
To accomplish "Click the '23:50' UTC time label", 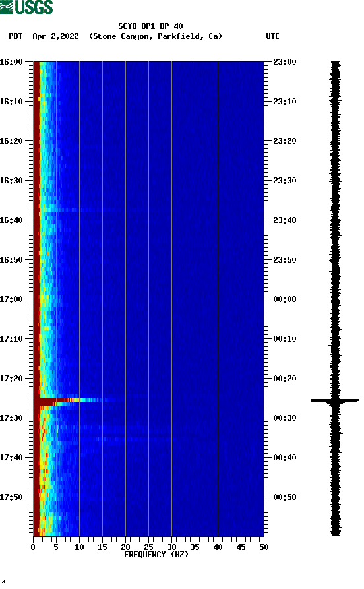I will point(285,260).
